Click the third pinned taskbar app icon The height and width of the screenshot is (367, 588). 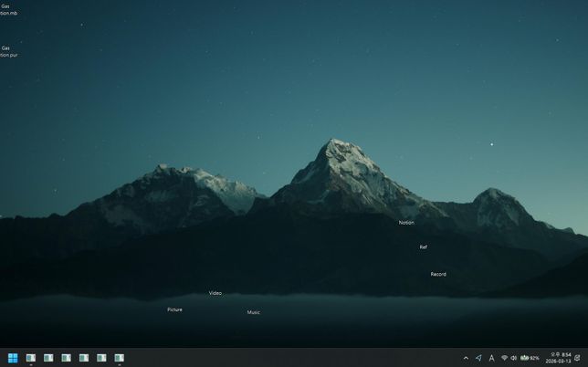tap(66, 358)
